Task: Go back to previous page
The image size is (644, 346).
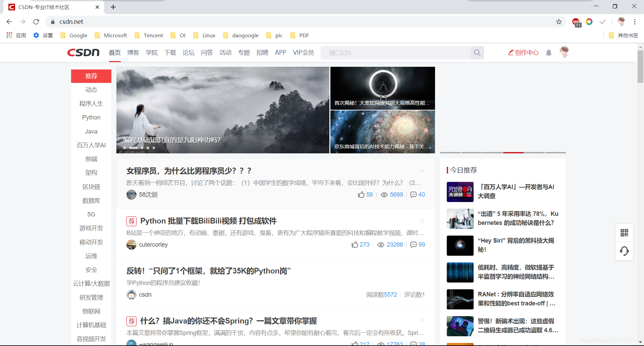Action: [9, 22]
